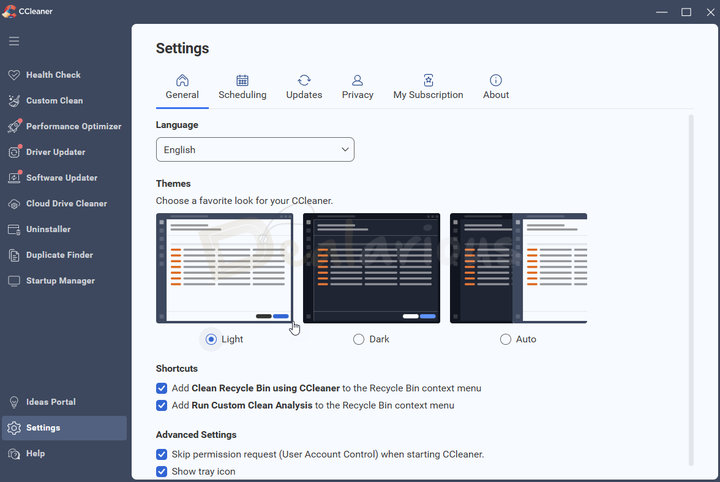The width and height of the screenshot is (720, 482).
Task: Toggle Skip permission request (User Account Control)
Action: tap(162, 454)
